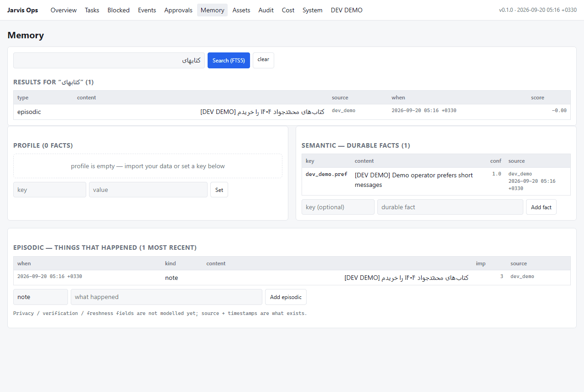This screenshot has height=392, width=584.
Task: Switch to the Events page
Action: [x=147, y=10]
